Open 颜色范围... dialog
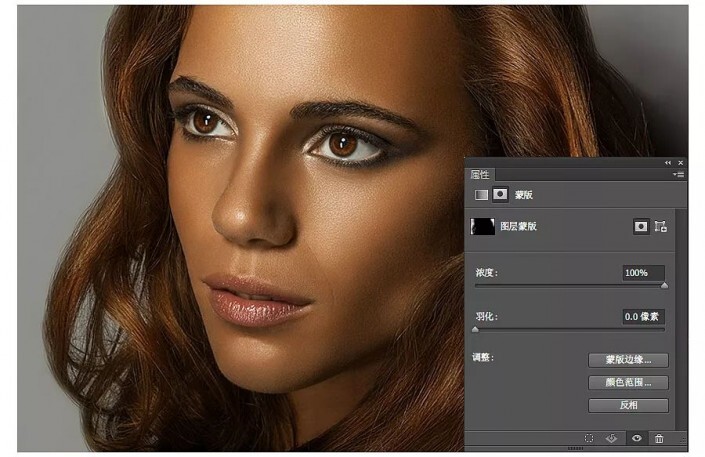This screenshot has width=705, height=457. pos(628,382)
